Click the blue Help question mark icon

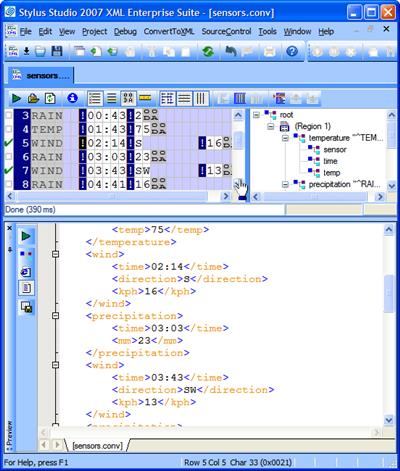click(292, 51)
